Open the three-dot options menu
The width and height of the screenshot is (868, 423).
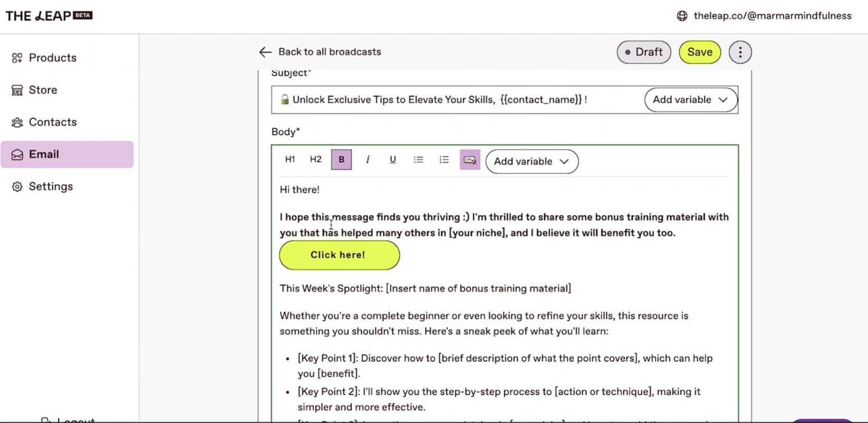pyautogui.click(x=740, y=52)
